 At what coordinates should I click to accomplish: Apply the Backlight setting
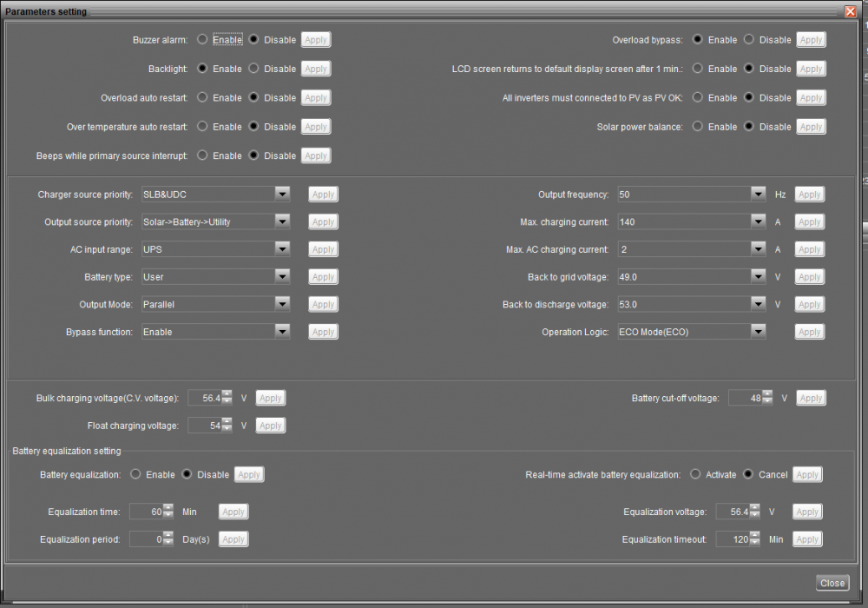[x=316, y=69]
